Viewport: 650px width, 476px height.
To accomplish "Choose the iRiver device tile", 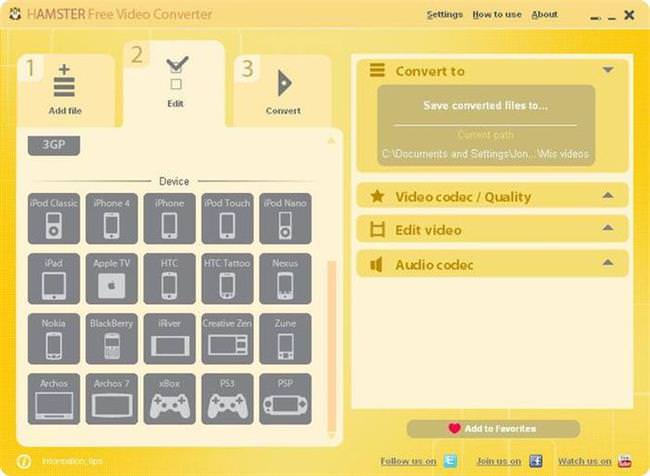I will [x=170, y=339].
